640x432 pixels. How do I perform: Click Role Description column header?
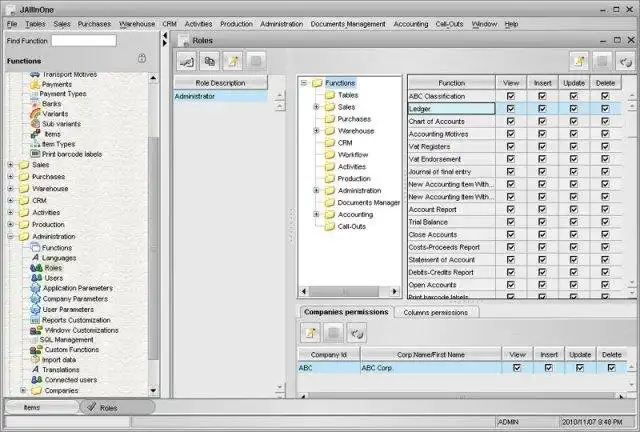220,83
